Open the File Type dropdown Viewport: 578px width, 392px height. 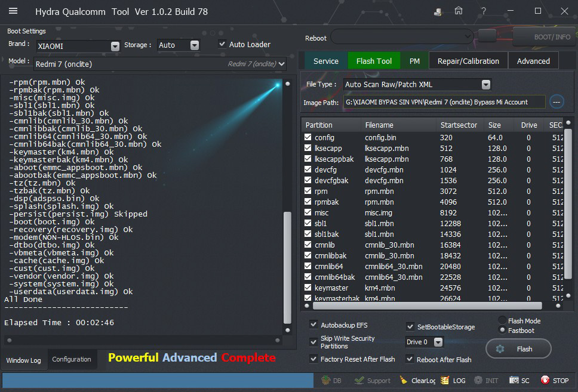pos(486,84)
